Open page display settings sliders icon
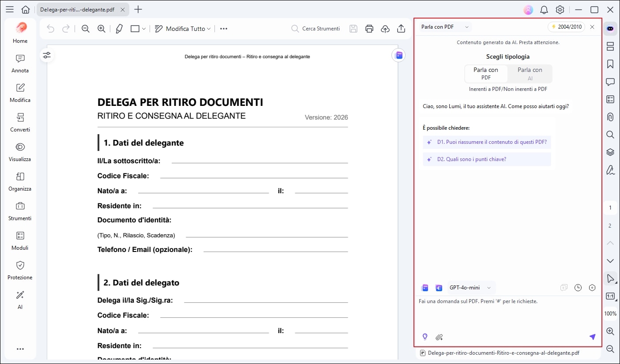The height and width of the screenshot is (364, 620). pyautogui.click(x=47, y=55)
